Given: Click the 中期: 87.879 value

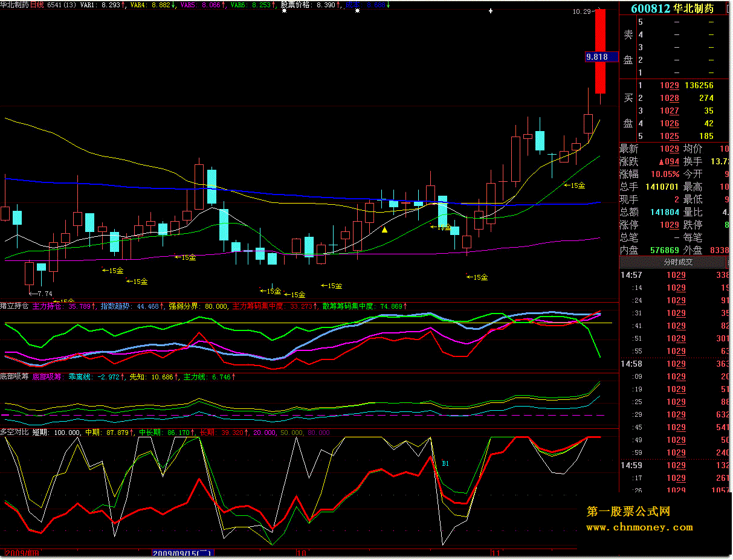Looking at the screenshot, I should (109, 433).
